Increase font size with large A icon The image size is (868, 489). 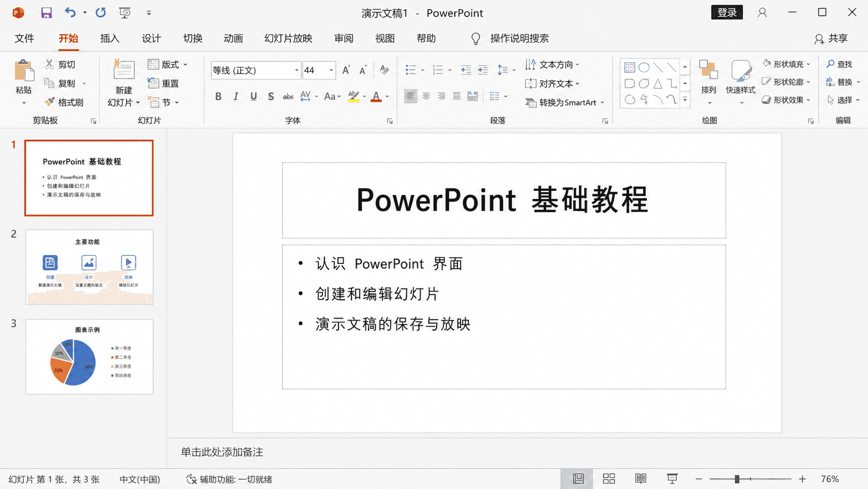[346, 70]
